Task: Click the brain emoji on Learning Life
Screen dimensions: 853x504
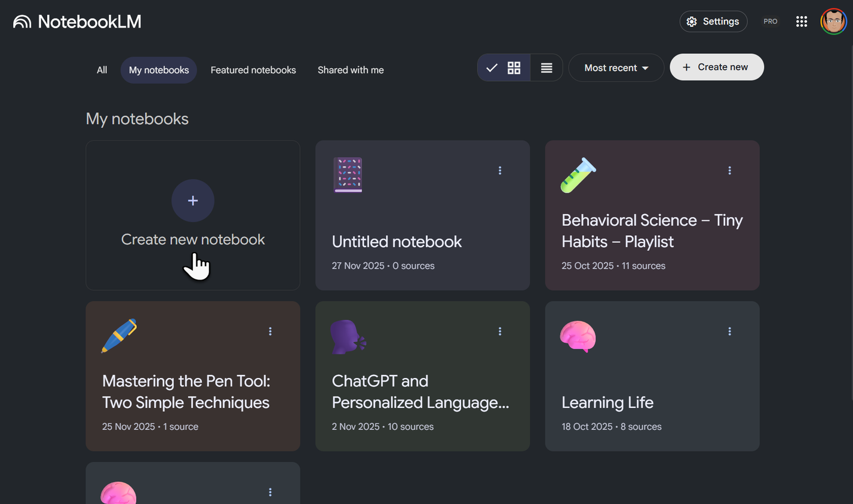Action: (x=578, y=337)
